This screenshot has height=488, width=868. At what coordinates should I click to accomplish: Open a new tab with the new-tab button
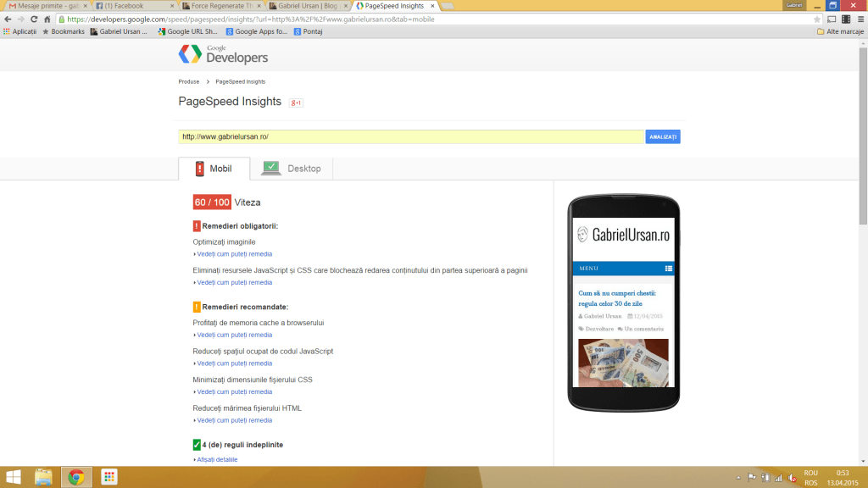tap(448, 6)
